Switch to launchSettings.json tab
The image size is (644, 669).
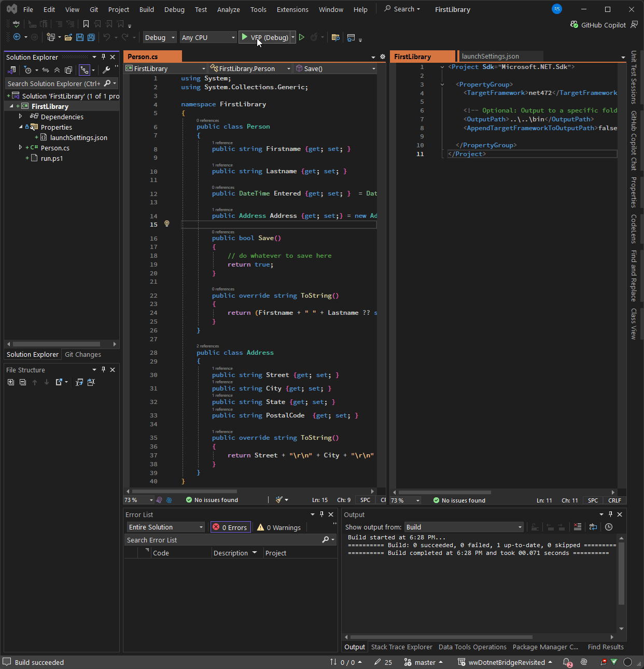point(490,57)
